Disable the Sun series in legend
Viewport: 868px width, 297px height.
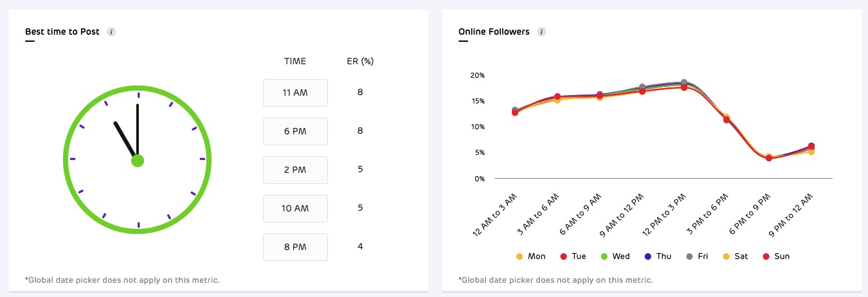point(777,256)
